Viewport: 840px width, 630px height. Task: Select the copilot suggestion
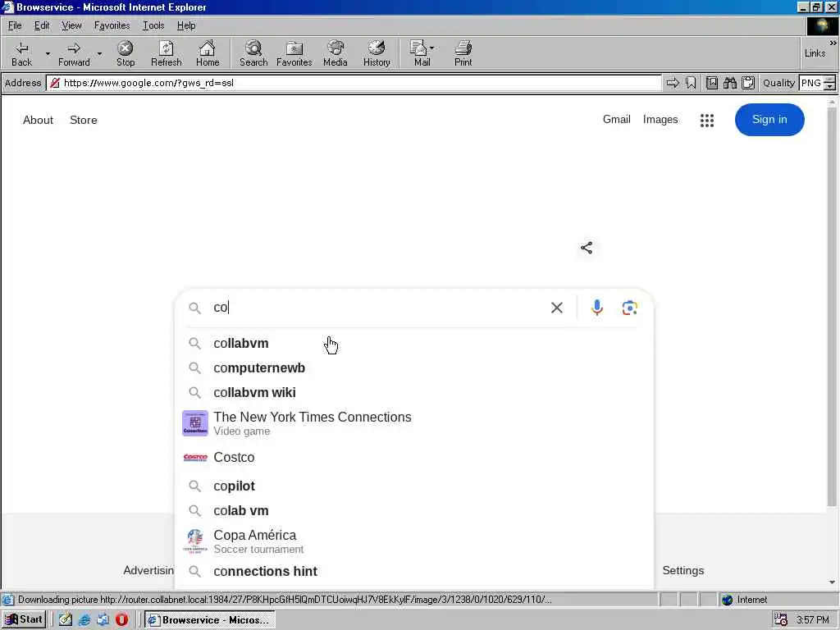(413, 486)
